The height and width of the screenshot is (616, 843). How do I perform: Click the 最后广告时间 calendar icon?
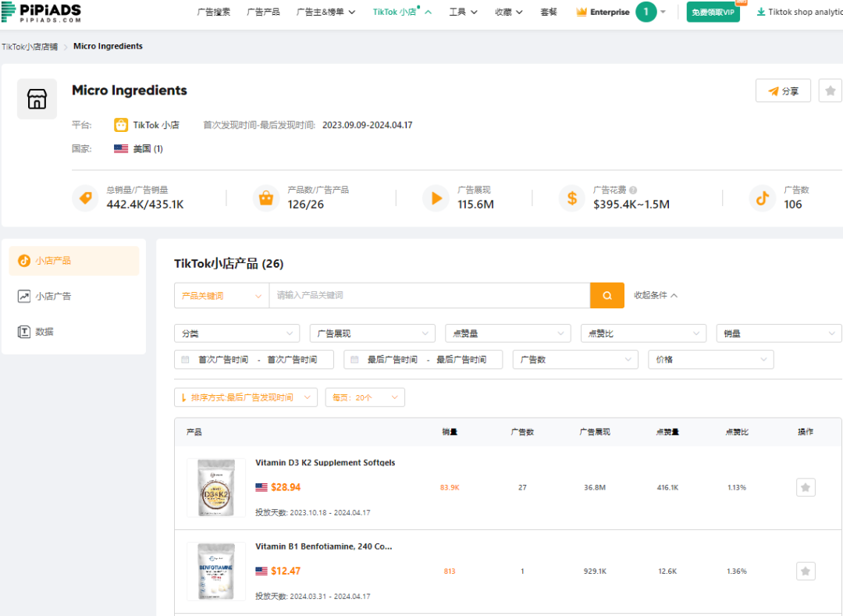pos(355,360)
